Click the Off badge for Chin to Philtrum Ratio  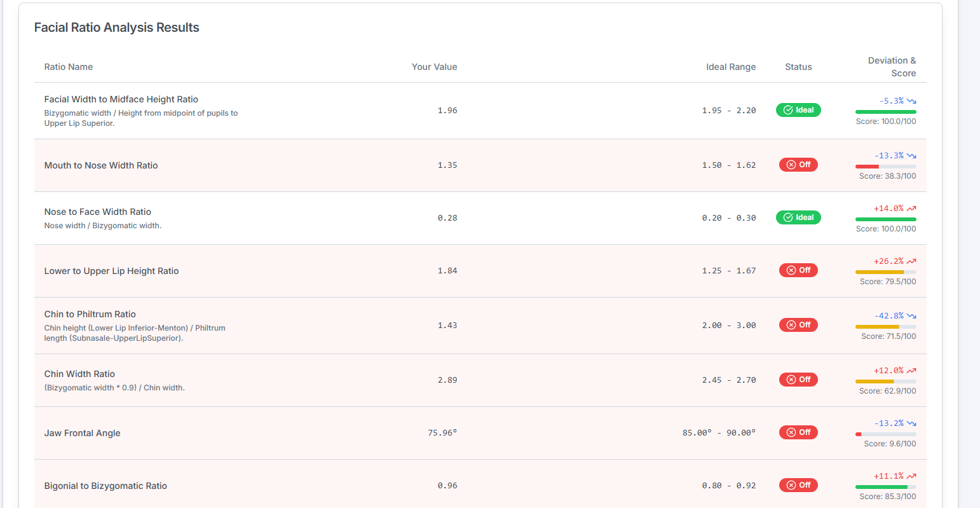[x=798, y=325]
